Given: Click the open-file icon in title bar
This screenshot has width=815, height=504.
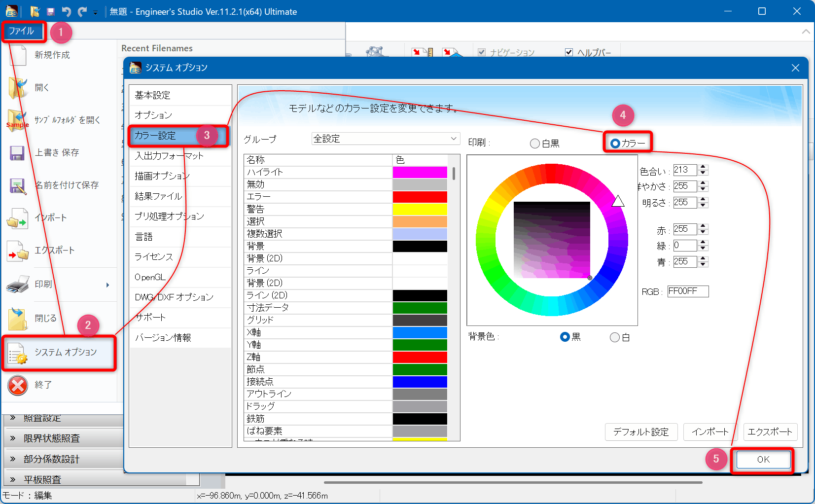Looking at the screenshot, I should click(35, 11).
